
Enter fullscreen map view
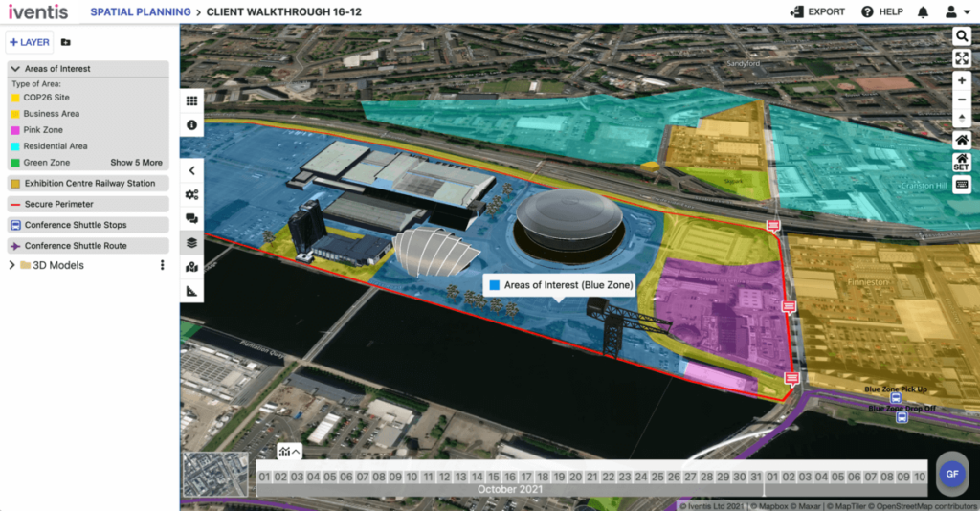pyautogui.click(x=962, y=58)
